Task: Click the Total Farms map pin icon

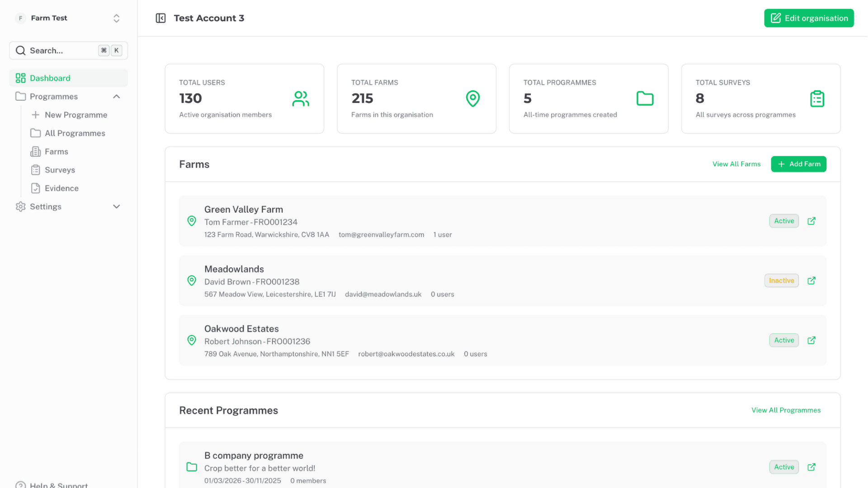Action: pyautogui.click(x=473, y=99)
